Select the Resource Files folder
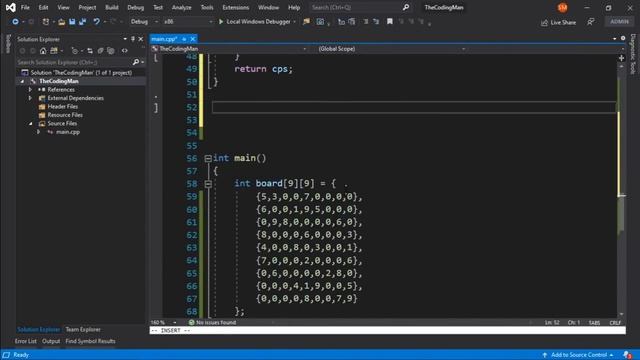This screenshot has width=640, height=360. (65, 115)
